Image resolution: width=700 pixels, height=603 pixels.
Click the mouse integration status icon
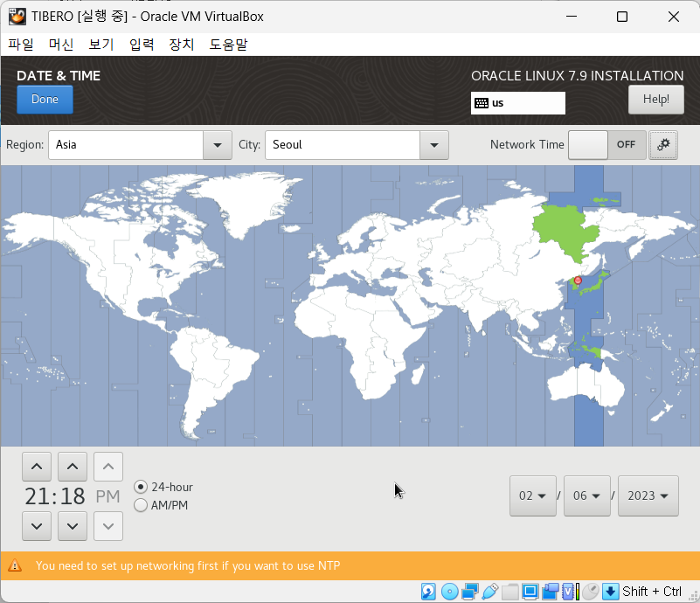(590, 592)
